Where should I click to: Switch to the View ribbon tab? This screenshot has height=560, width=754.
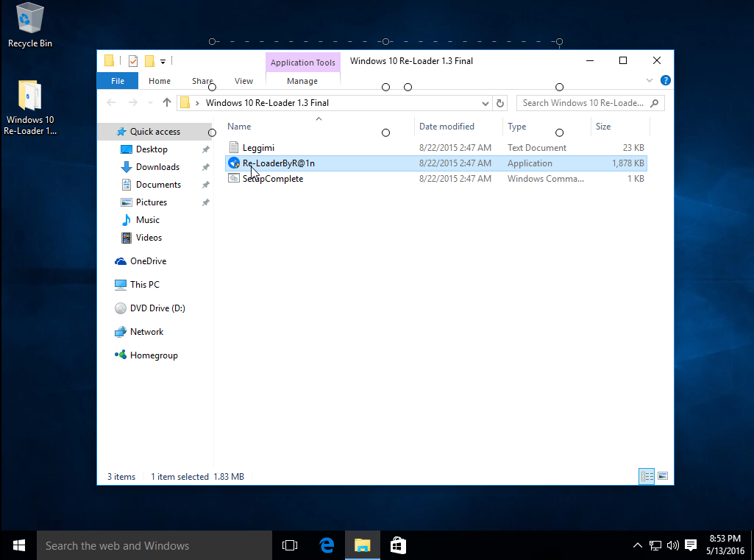[x=243, y=81]
